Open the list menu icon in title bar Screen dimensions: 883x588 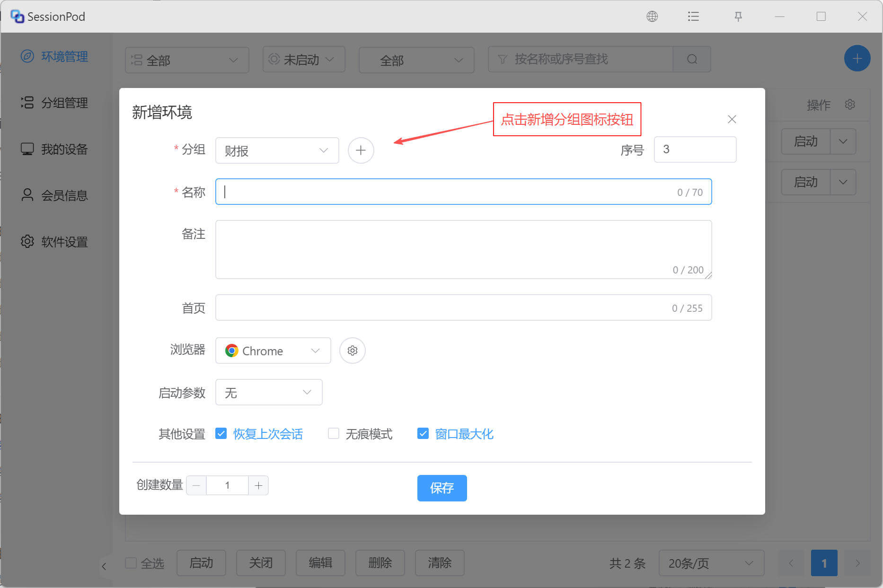click(x=693, y=17)
